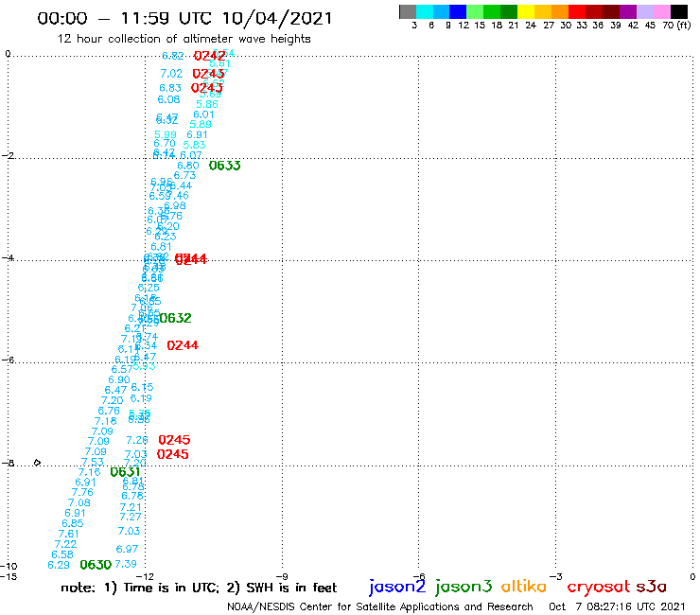Click the orange 'altika' legend label
Viewport: 700px width, 615px height.
click(x=524, y=586)
